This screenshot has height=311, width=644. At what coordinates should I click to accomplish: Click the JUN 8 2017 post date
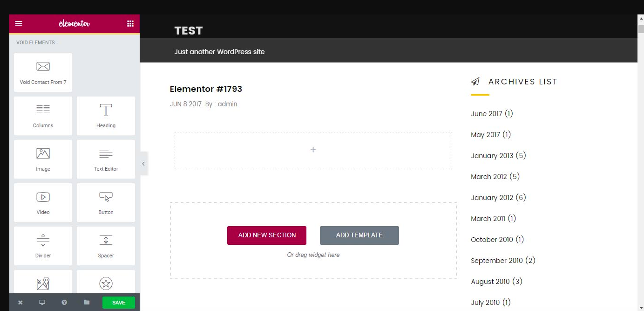(186, 104)
